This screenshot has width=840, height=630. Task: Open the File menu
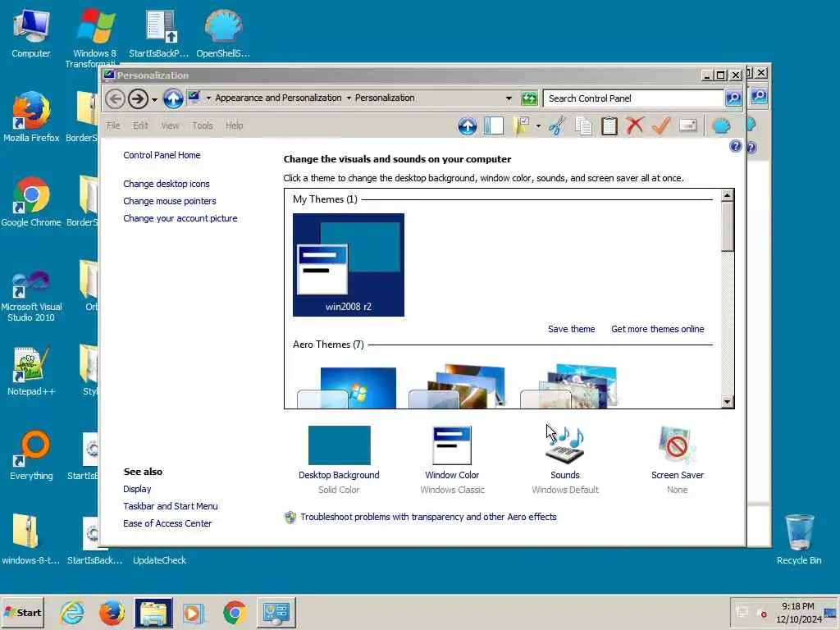113,126
